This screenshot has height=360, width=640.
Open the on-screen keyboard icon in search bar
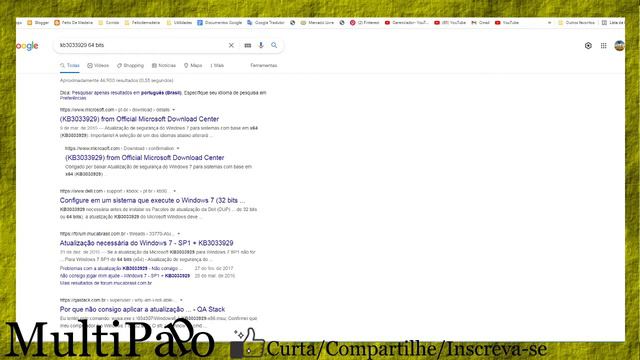(x=247, y=45)
